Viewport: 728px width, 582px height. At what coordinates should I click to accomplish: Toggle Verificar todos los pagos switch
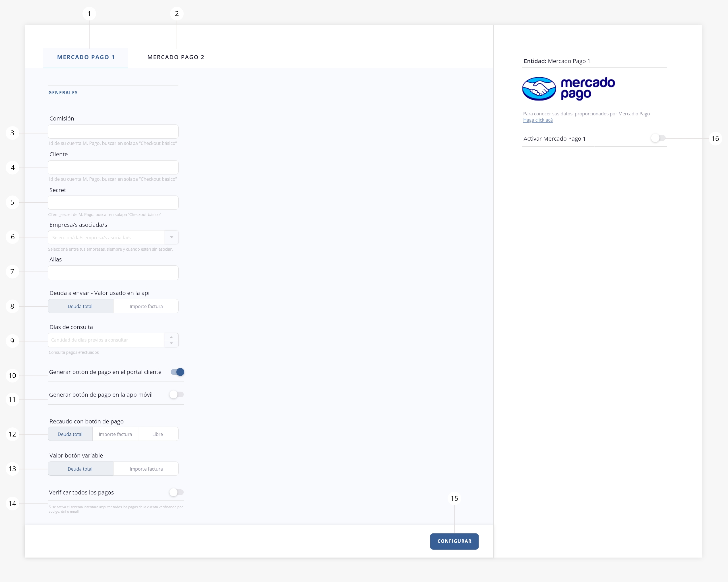(176, 492)
